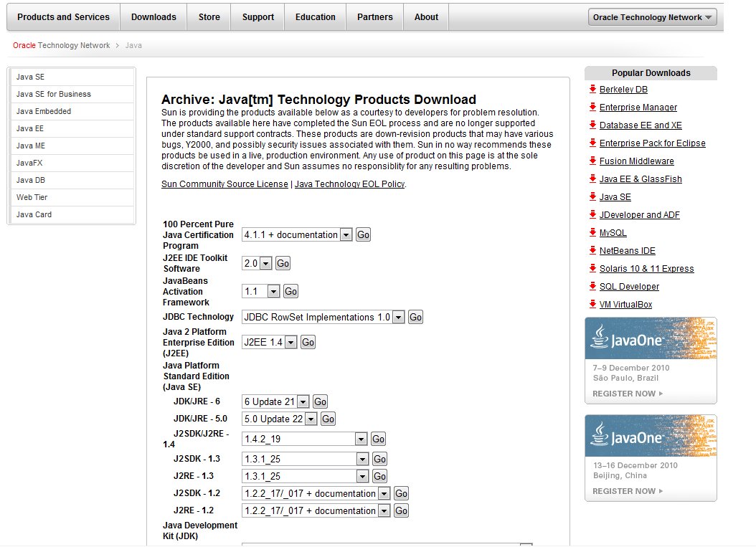Click Go for JDK/JRE - 5.0

point(329,419)
